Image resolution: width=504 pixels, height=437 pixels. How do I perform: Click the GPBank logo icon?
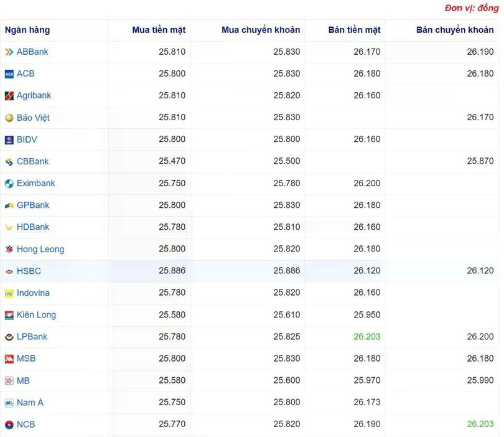(9, 205)
